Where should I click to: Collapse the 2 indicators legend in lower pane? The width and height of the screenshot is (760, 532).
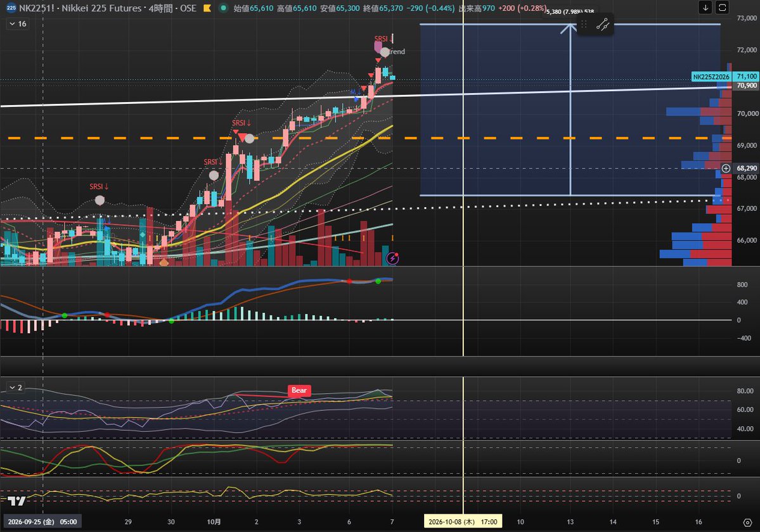click(x=15, y=388)
